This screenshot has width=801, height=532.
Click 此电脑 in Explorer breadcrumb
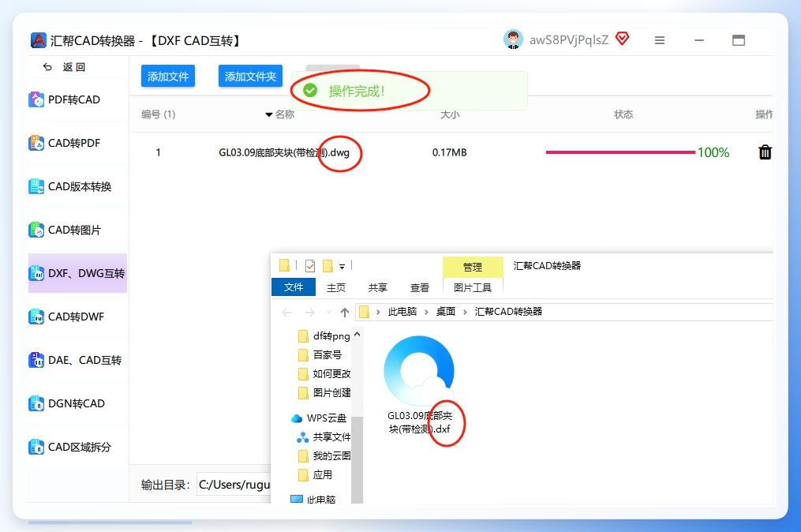pyautogui.click(x=402, y=312)
